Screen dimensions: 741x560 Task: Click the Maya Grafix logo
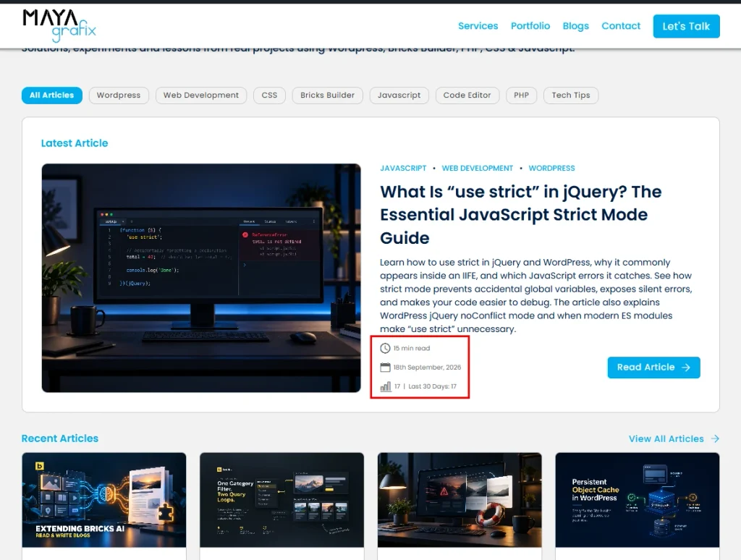click(x=59, y=25)
